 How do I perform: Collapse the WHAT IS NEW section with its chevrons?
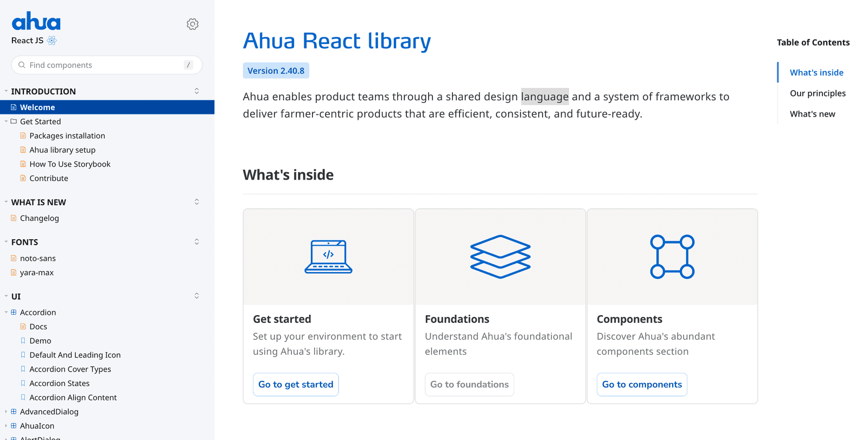coord(197,202)
